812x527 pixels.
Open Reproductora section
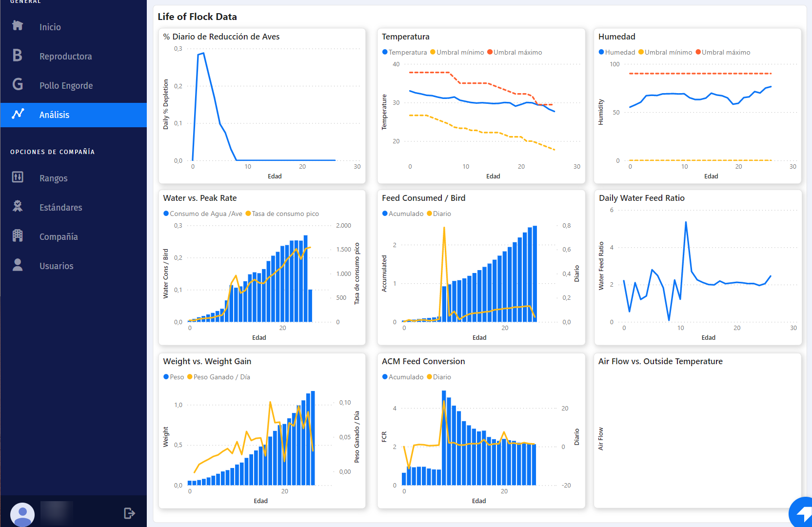coord(65,56)
